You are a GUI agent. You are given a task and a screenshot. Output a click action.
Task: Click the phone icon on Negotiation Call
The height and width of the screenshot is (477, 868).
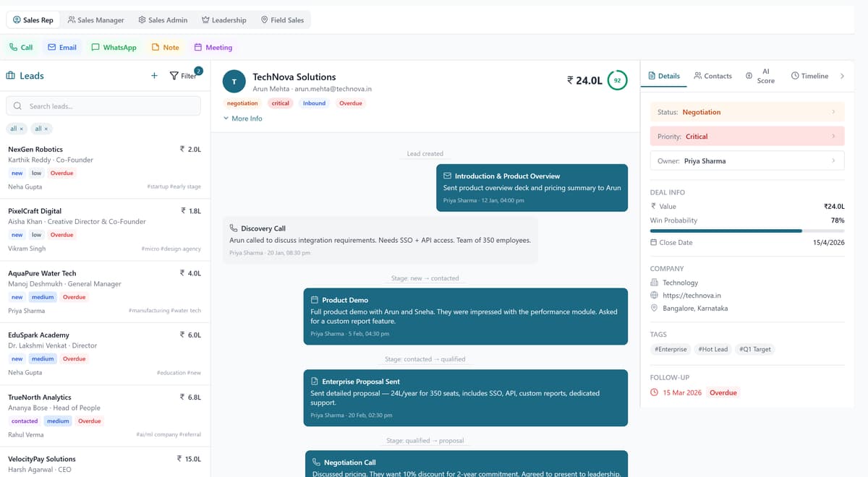pyautogui.click(x=316, y=462)
